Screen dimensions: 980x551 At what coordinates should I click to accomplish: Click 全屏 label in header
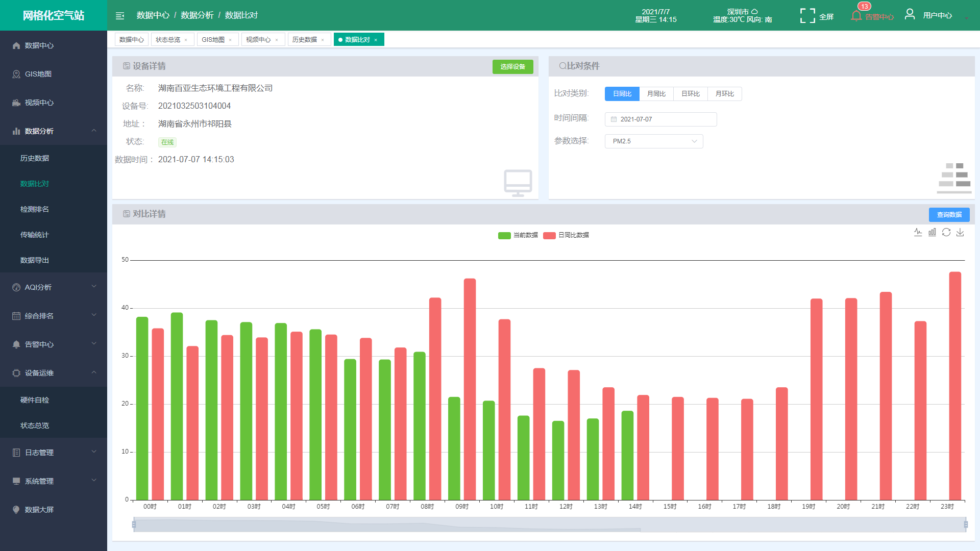pos(826,17)
